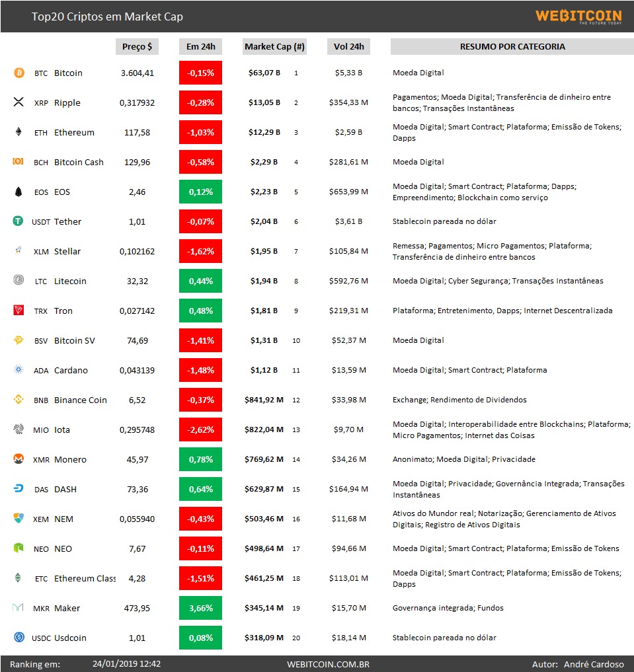Screen dimensions: 634x672
Task: Click the Monero logo icon
Action: click(19, 459)
